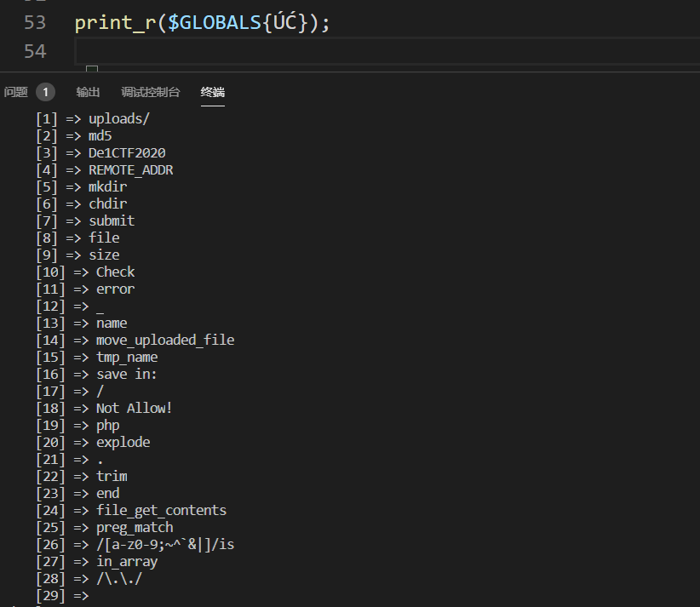
Task: Click terminal output 'REMOTE_ADDR'
Action: click(x=131, y=170)
